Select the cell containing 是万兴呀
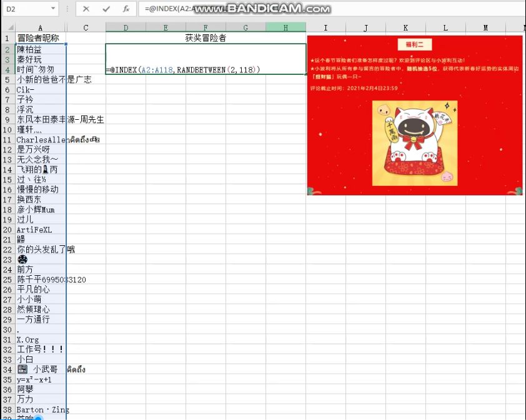526x420 pixels. tap(40, 150)
